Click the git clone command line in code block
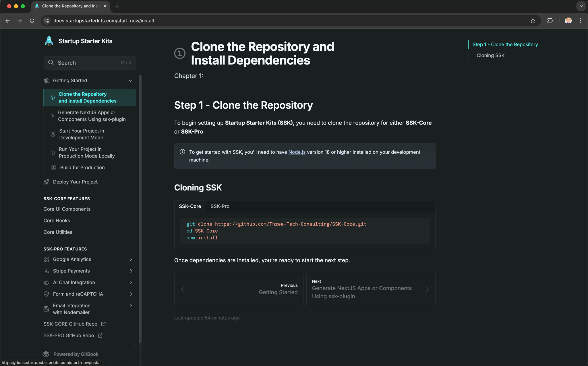Viewport: 588px width, 366px height. coord(276,224)
